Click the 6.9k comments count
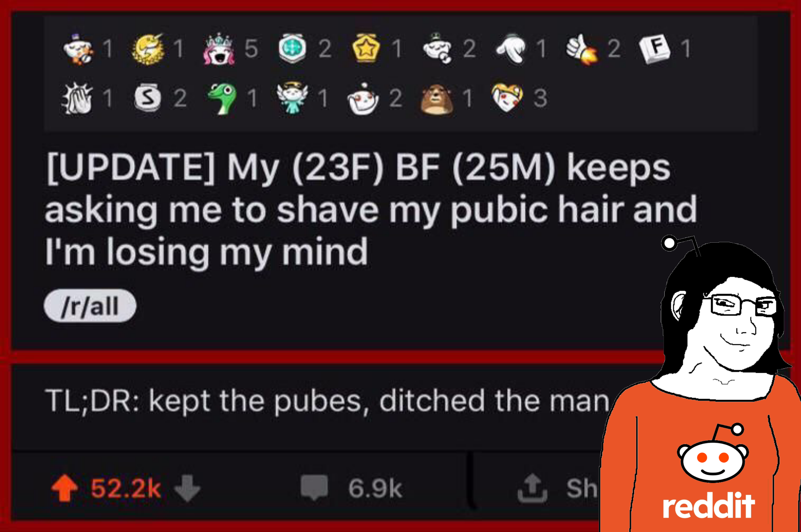Screen dimensions: 801x532 click(375, 488)
